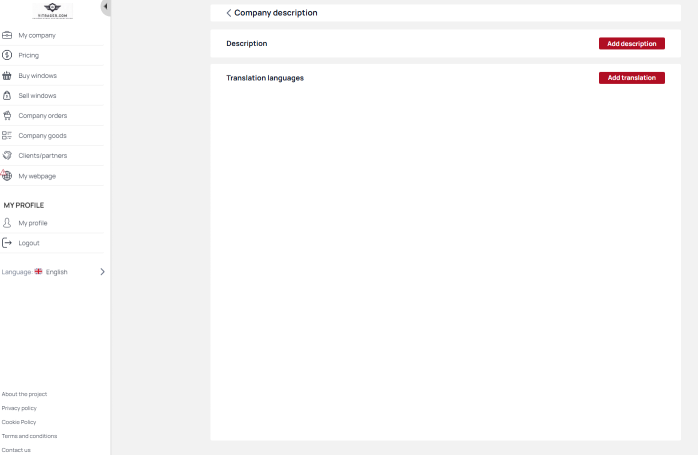The width and height of the screenshot is (698, 455).
Task: Collapse the sidebar with the arrow button
Action: pos(106,7)
